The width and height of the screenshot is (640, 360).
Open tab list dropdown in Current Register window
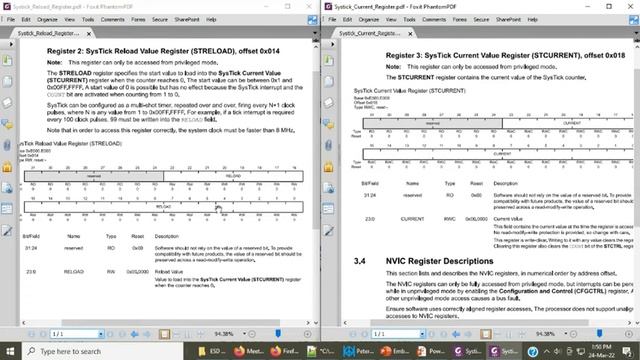tap(636, 33)
